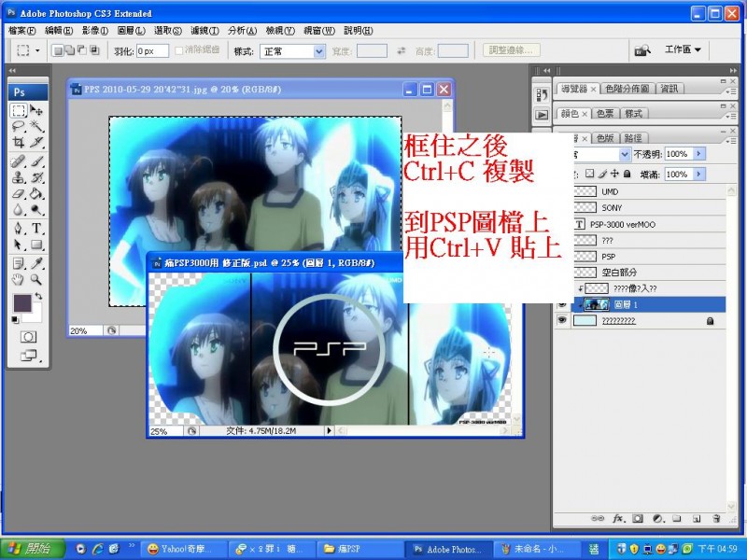The image size is (747, 560).
Task: Select the Pen tool
Action: (19, 229)
